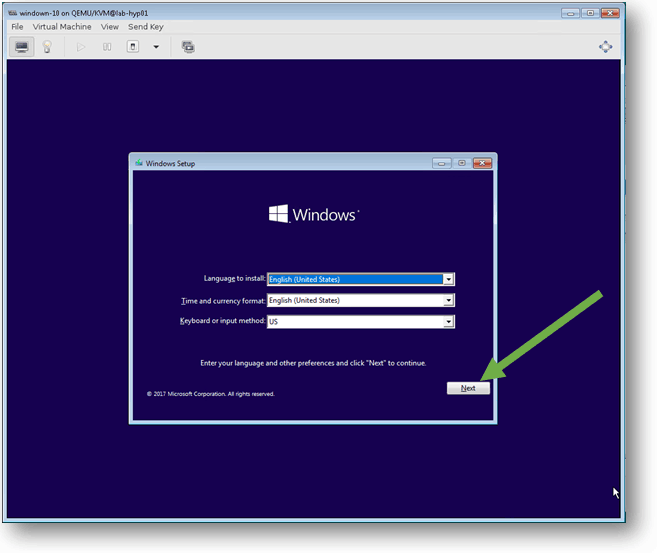Open the manage VM snapshots icon
The height and width of the screenshot is (553, 657).
pyautogui.click(x=188, y=47)
